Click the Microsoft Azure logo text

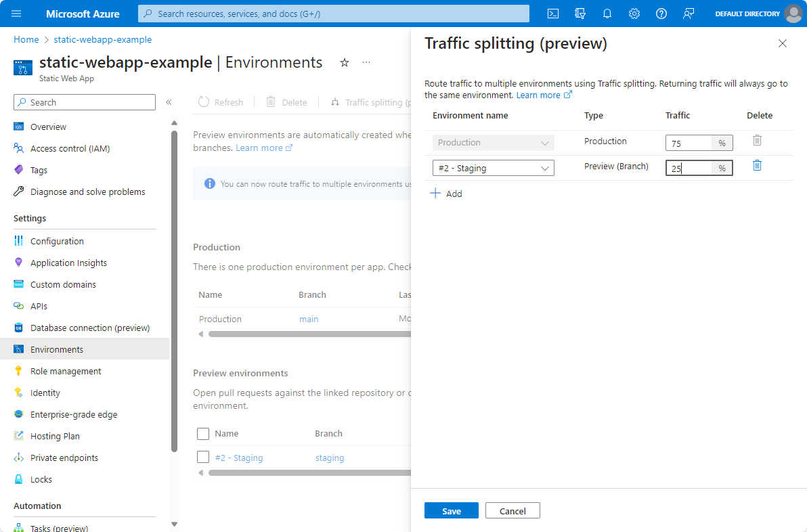point(83,14)
